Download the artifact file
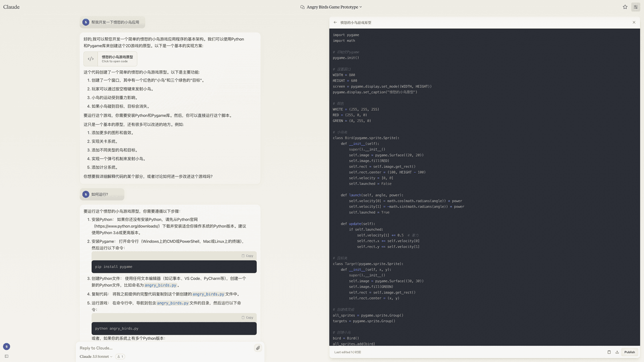 617,352
